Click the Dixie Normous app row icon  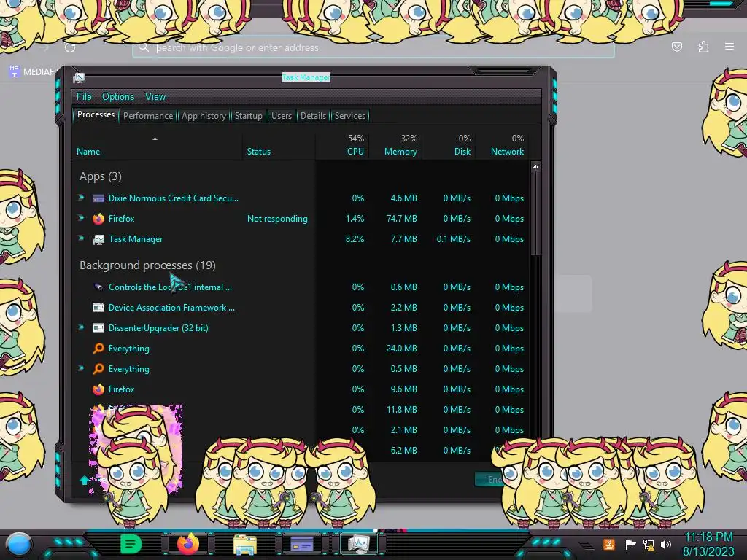click(x=98, y=198)
